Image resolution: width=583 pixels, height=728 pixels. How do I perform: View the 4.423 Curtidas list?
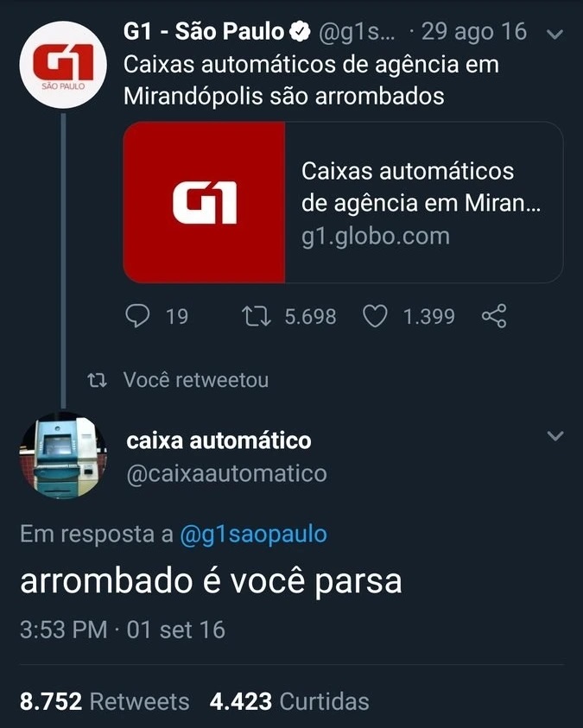click(289, 701)
